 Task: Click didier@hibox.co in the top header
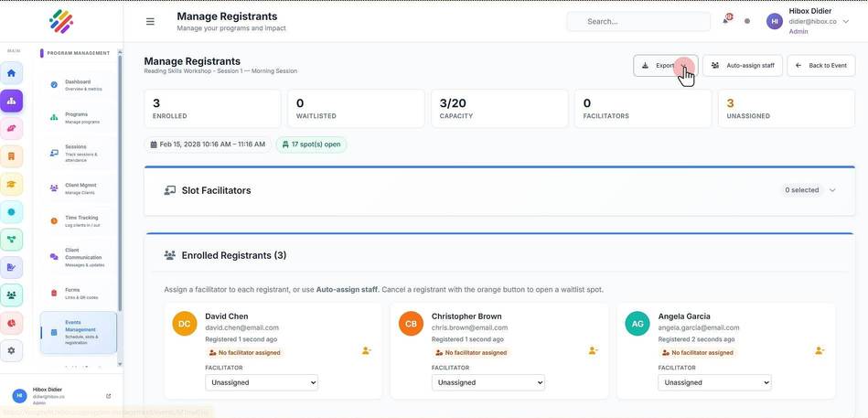point(812,22)
